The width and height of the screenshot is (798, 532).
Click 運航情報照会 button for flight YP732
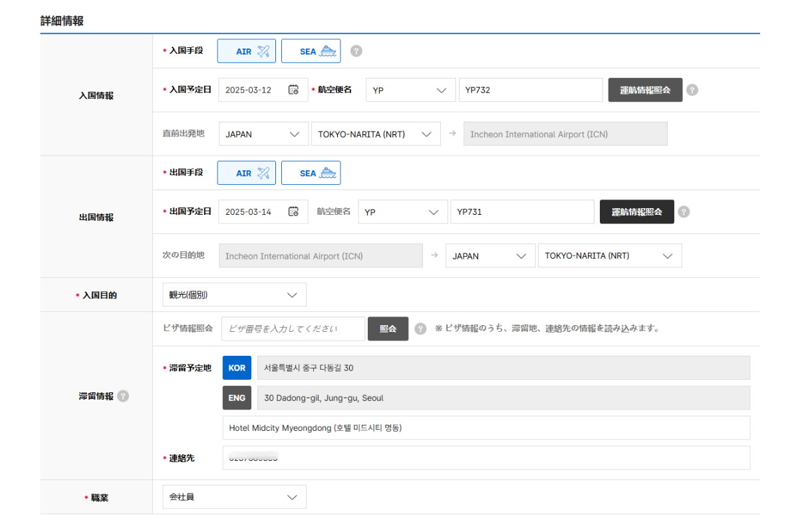[x=645, y=90]
